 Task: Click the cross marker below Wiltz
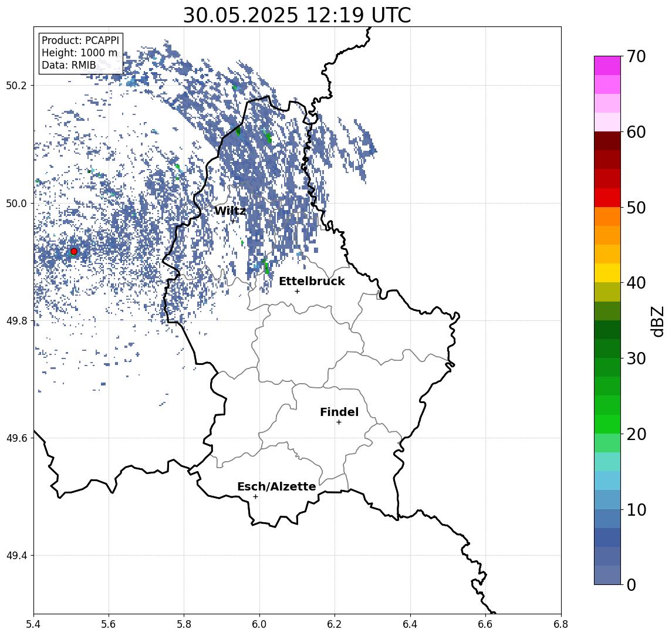click(x=233, y=221)
